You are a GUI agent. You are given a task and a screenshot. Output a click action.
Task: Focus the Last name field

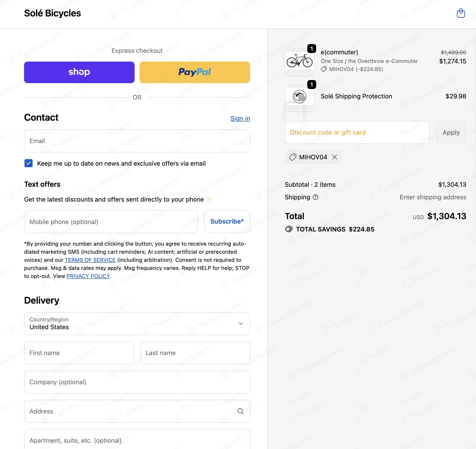[x=195, y=353]
